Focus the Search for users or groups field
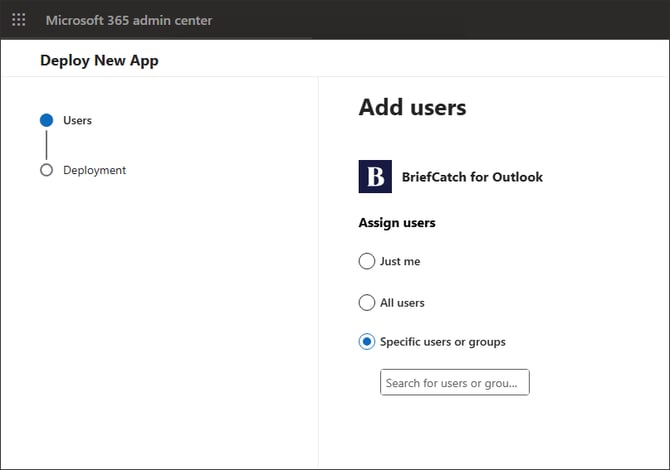This screenshot has height=470, width=670. 455,382
